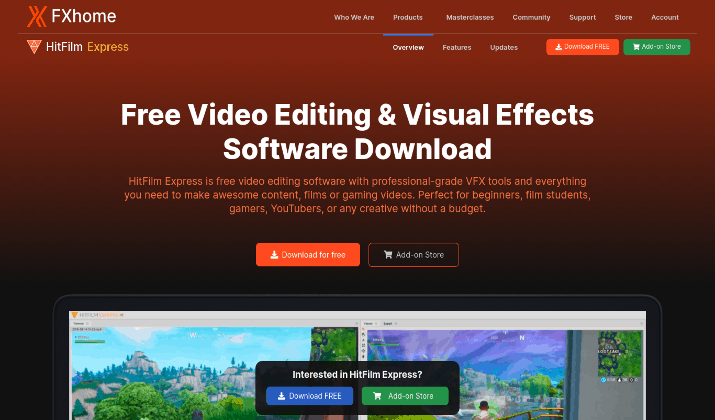Click the HitFilm software screenshot preview
The height and width of the screenshot is (420, 715).
tap(358, 365)
